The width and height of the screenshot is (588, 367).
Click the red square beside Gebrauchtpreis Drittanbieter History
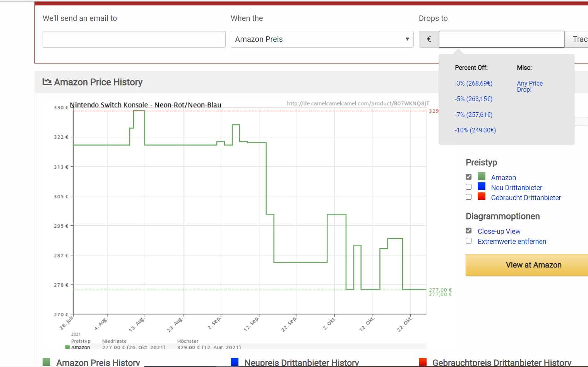tap(423, 362)
